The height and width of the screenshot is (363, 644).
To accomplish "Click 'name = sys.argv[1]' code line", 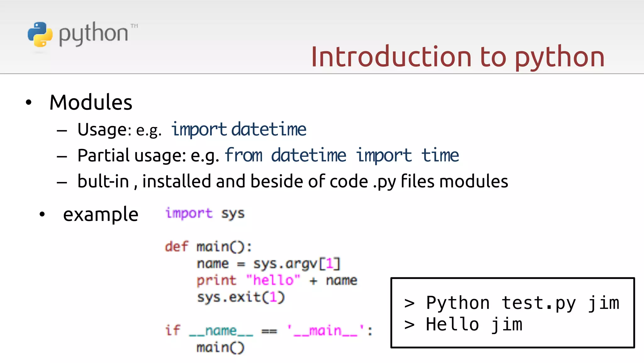I will click(269, 264).
